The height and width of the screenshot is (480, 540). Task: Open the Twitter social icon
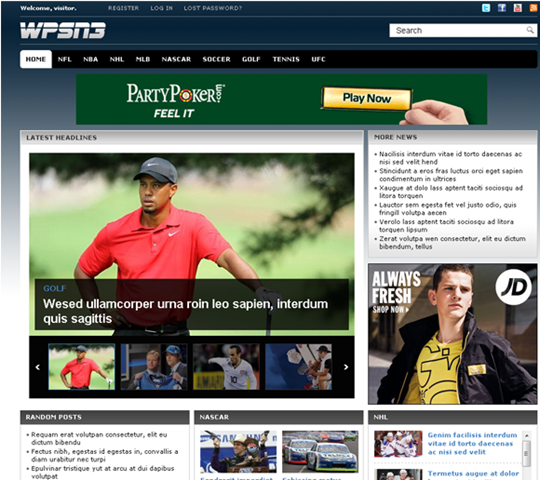(x=486, y=8)
